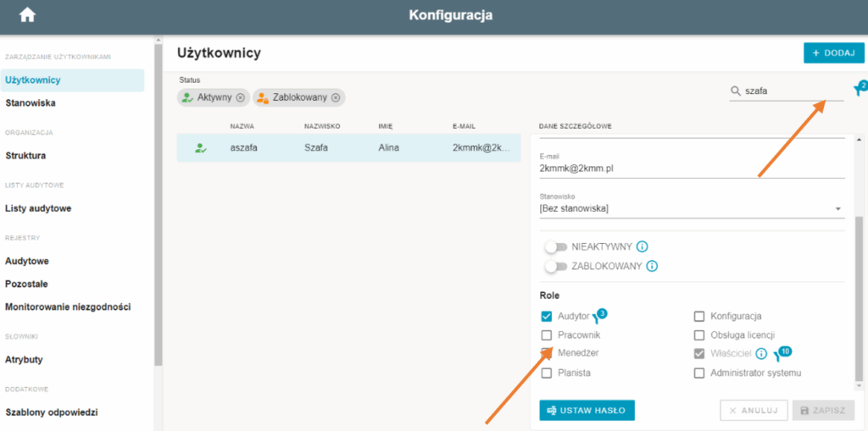Open Listy audytowe menu item
Viewport: 868px width, 431px height.
coord(38,208)
